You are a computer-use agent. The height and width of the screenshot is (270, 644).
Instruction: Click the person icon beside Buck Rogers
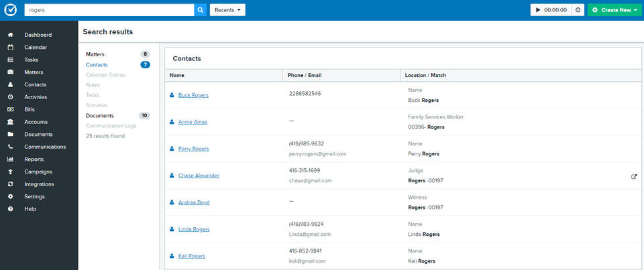[x=172, y=95]
